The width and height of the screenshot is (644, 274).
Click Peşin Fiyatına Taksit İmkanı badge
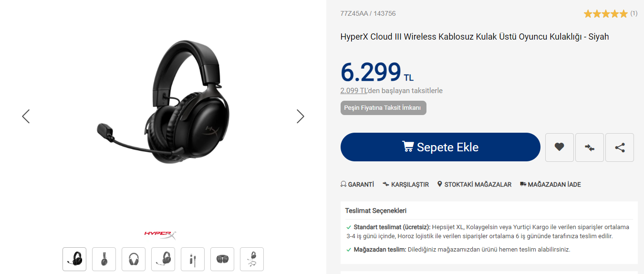(x=383, y=108)
